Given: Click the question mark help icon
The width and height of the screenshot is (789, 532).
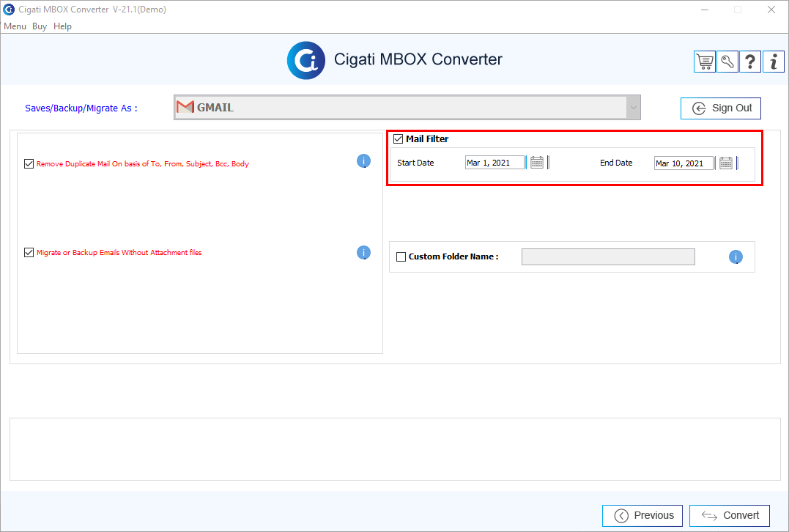Looking at the screenshot, I should tap(749, 62).
